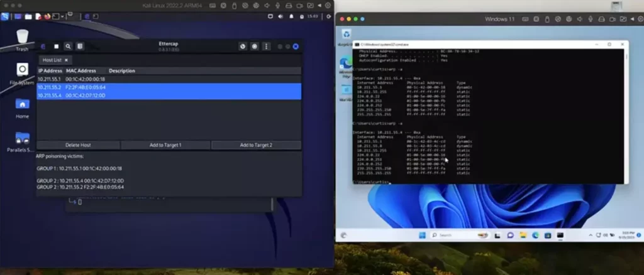Open the Windows Start menu

click(422, 235)
